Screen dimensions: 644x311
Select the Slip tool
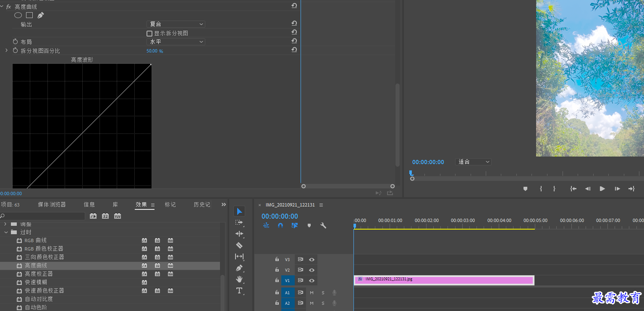[239, 256]
